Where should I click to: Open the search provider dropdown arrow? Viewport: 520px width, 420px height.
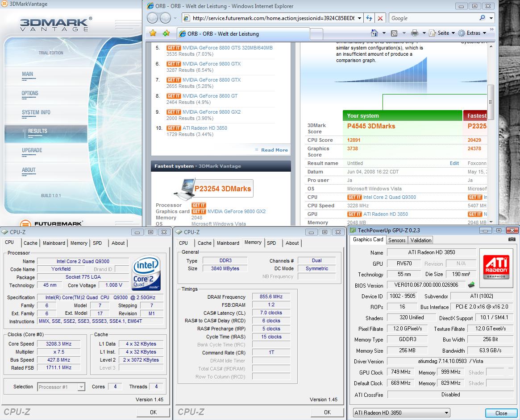491,18
